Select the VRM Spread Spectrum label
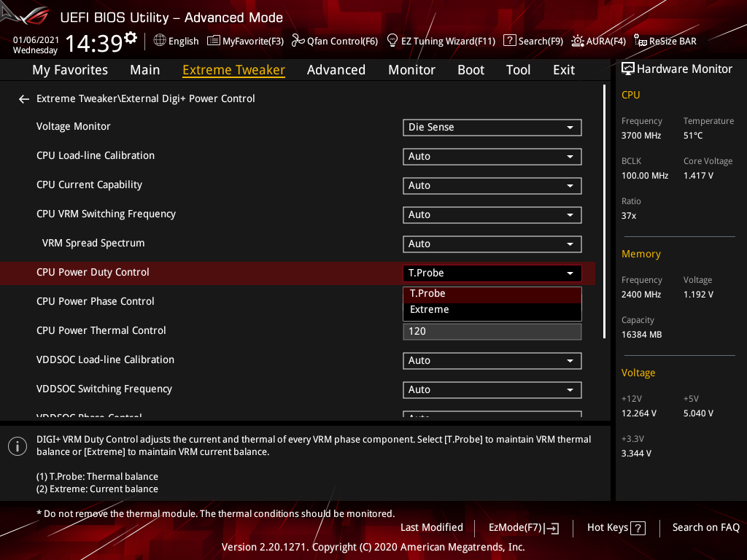The image size is (747, 560). point(93,243)
